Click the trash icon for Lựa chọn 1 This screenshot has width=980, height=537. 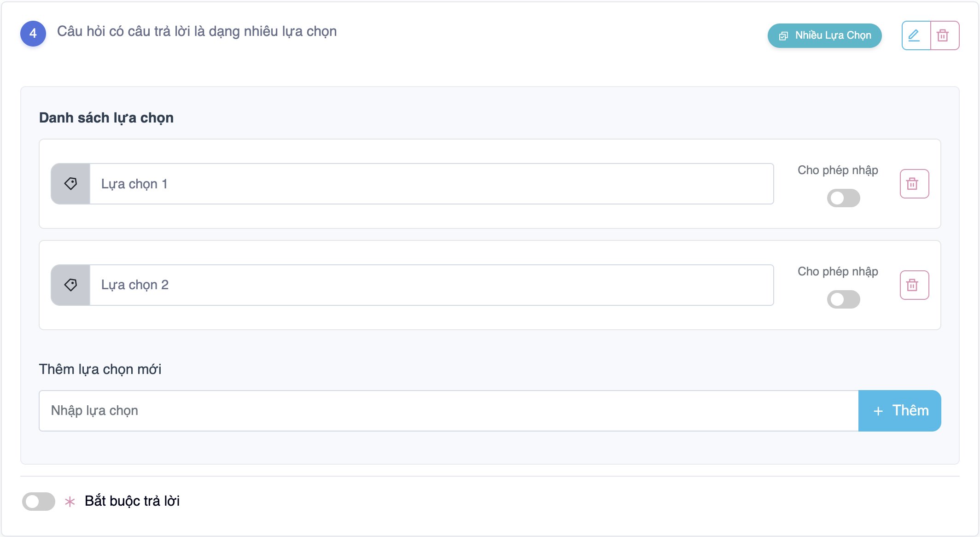tap(914, 184)
